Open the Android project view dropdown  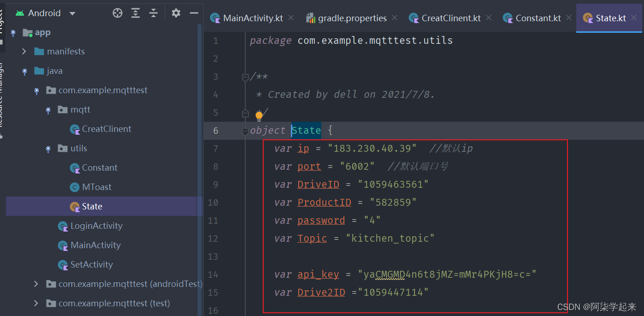point(72,13)
